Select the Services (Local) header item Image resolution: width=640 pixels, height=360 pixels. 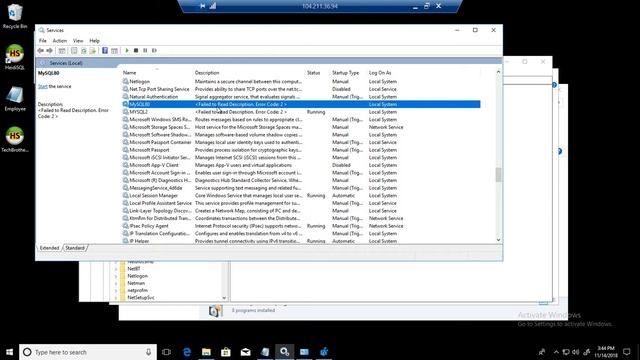[66, 63]
